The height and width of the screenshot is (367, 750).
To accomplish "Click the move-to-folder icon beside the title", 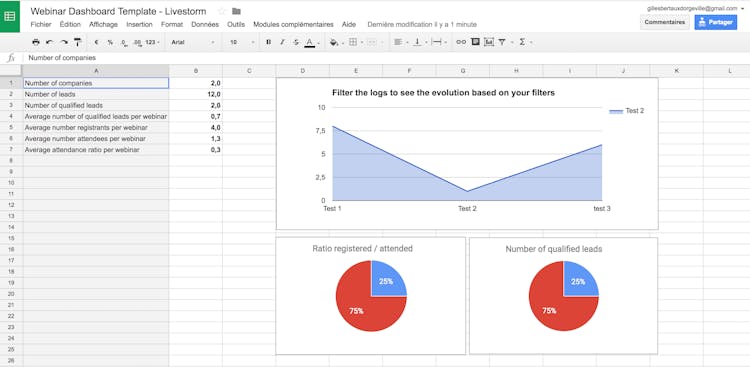I will point(236,11).
